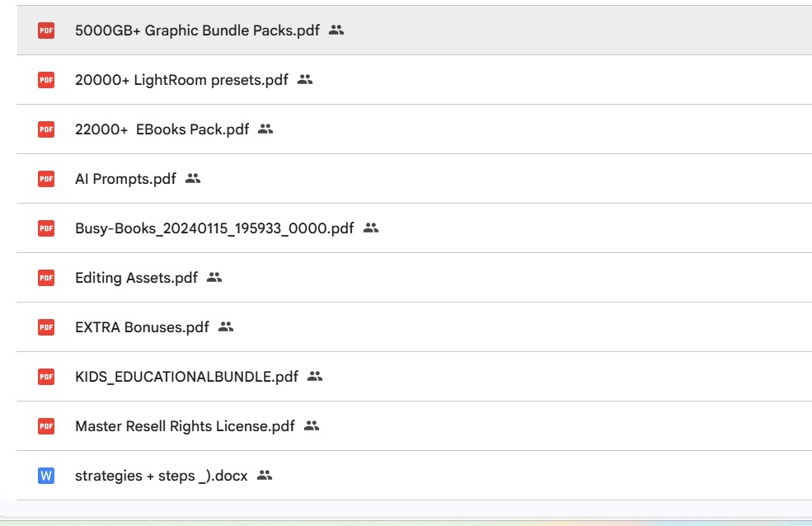The height and width of the screenshot is (526, 812).
Task: Click PDF icon for KIDS_EDUCATIONALBUNDLE file
Action: [46, 377]
